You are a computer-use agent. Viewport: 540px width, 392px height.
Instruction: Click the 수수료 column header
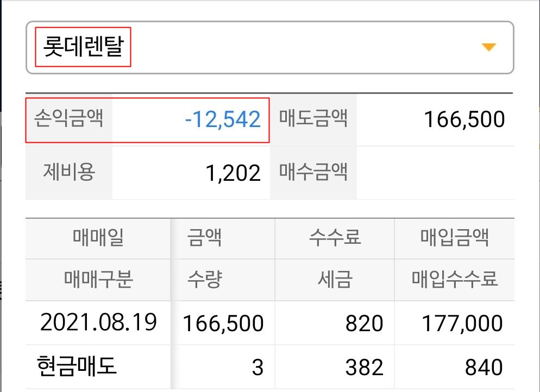[x=335, y=237]
